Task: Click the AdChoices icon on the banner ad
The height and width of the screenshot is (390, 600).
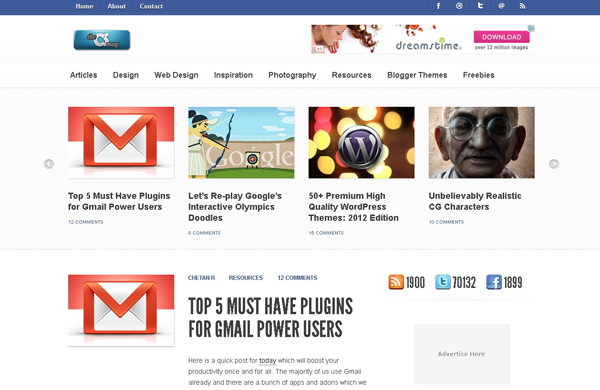Action: coord(532,28)
